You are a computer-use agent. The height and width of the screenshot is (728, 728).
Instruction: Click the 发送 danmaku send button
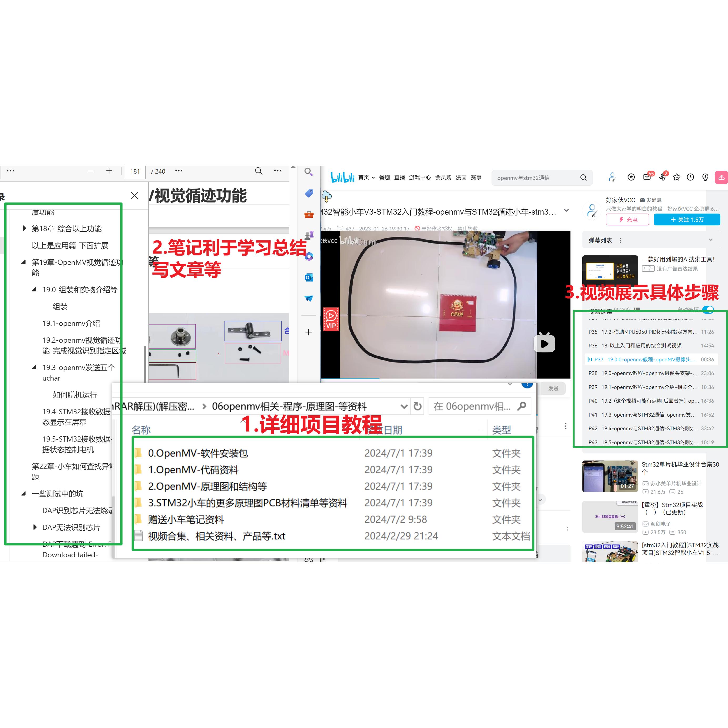[553, 388]
